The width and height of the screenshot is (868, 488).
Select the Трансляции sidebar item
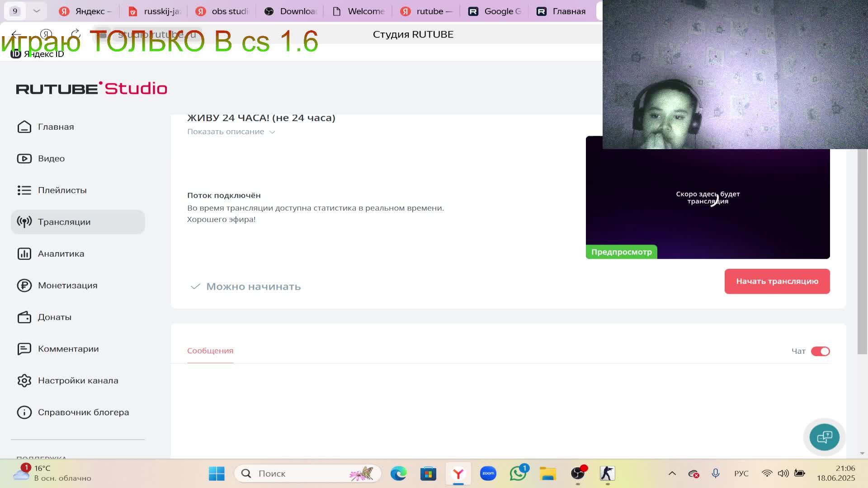pos(78,222)
